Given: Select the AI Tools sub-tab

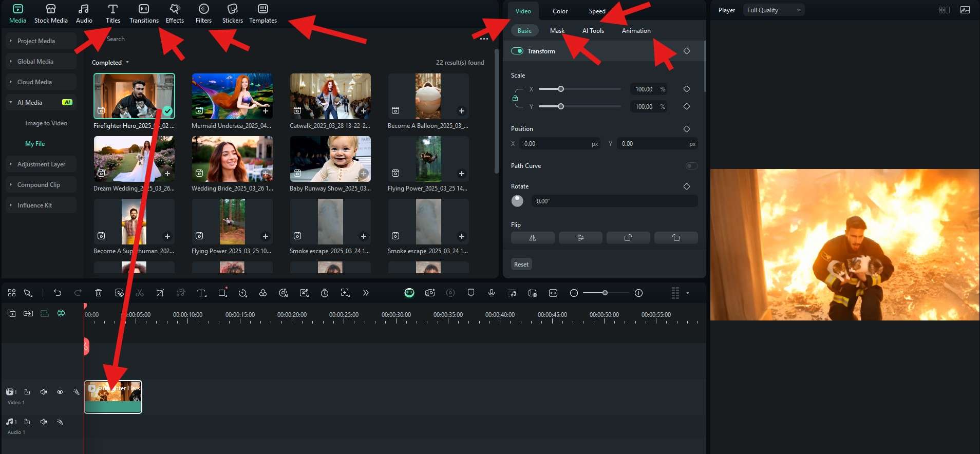Looking at the screenshot, I should coord(593,30).
